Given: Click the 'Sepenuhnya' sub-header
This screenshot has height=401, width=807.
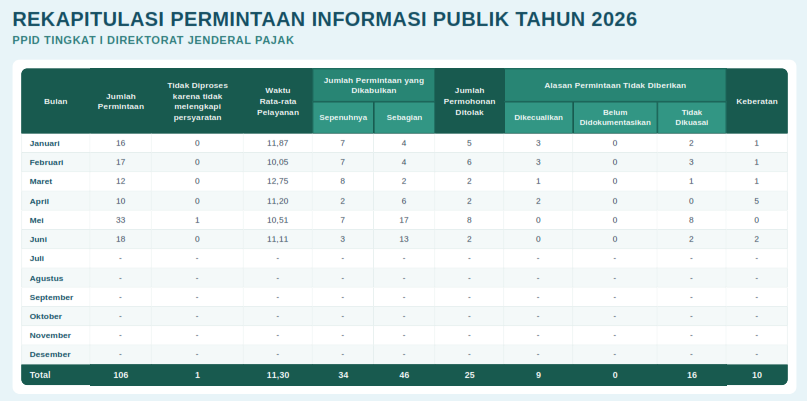Looking at the screenshot, I should 343,117.
